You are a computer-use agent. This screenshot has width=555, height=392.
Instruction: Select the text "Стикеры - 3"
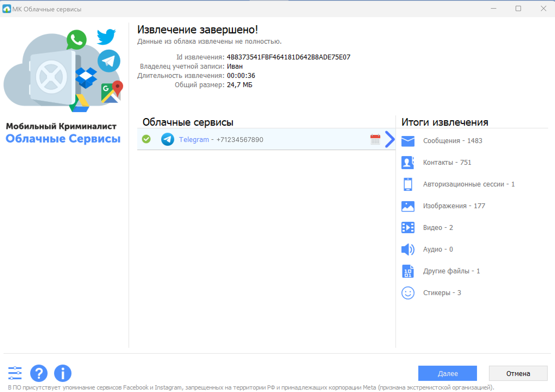(x=442, y=293)
